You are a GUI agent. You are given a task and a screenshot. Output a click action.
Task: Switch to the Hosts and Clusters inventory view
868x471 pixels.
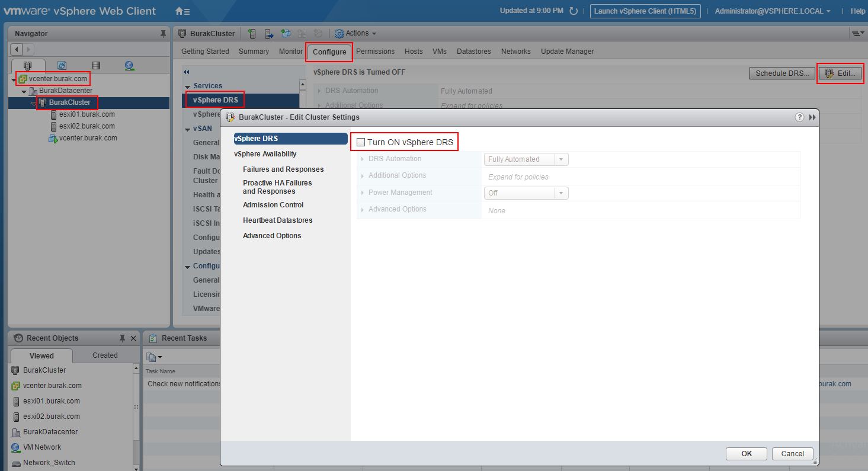[27, 66]
